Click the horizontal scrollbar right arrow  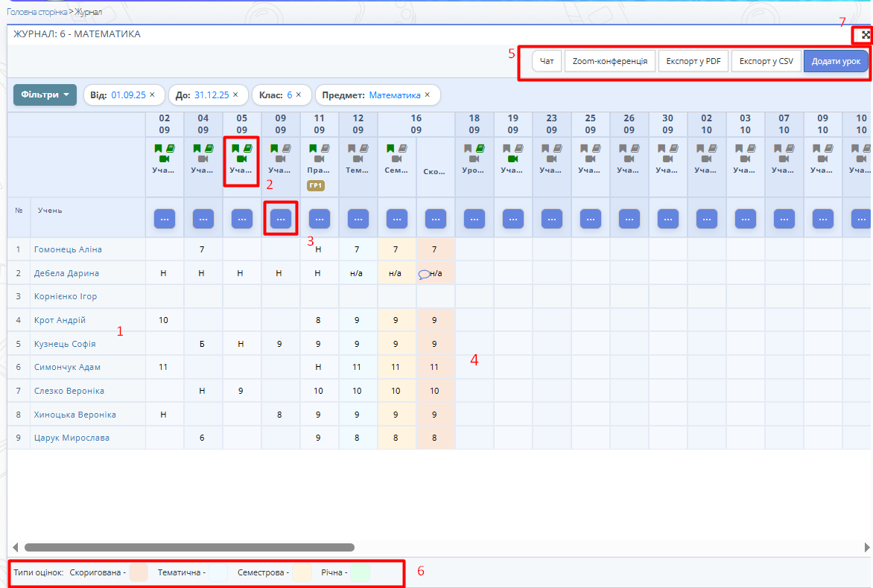867,547
